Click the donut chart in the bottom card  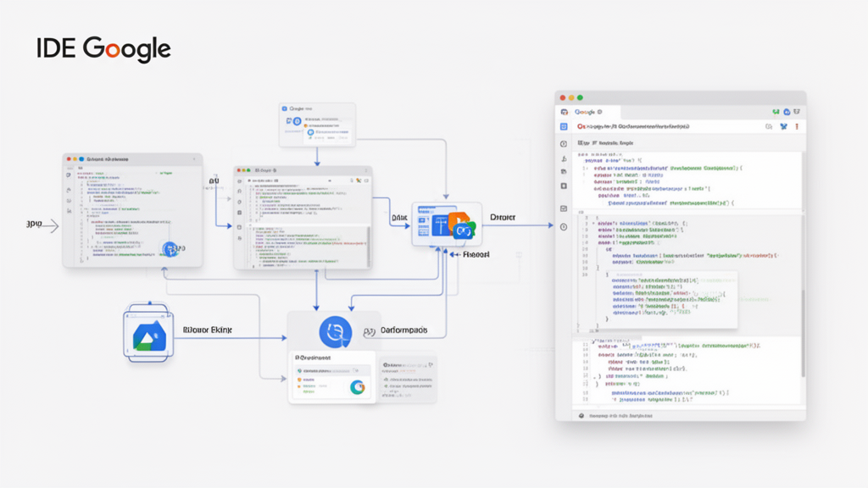358,387
